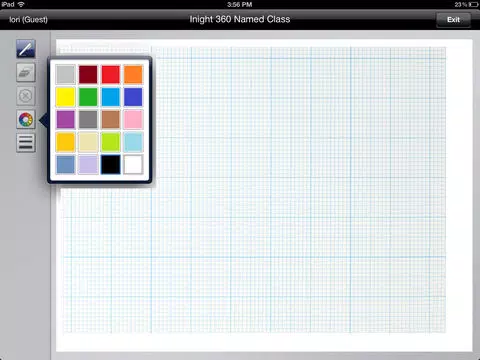Image resolution: width=480 pixels, height=360 pixels.
Task: Pick the black color swatch
Action: [110, 164]
